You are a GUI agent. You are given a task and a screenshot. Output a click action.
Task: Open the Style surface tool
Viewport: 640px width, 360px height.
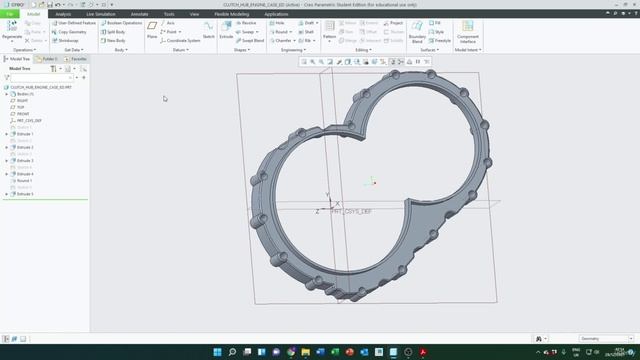(436, 32)
